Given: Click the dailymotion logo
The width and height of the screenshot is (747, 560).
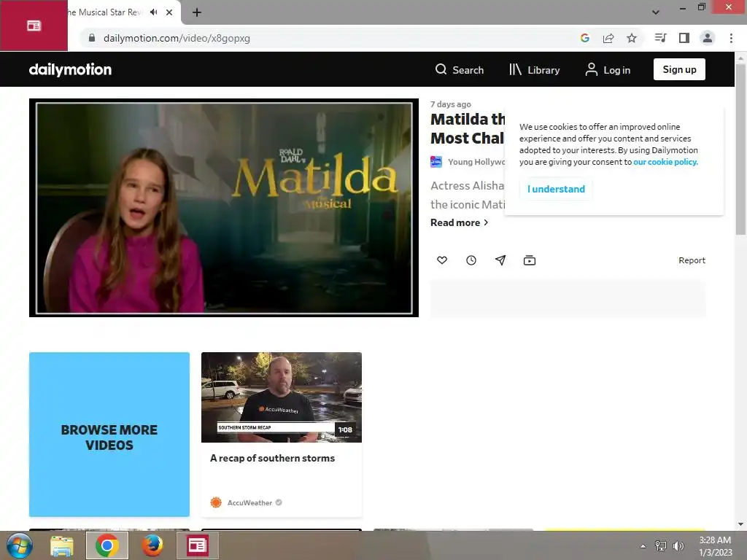Looking at the screenshot, I should point(70,69).
